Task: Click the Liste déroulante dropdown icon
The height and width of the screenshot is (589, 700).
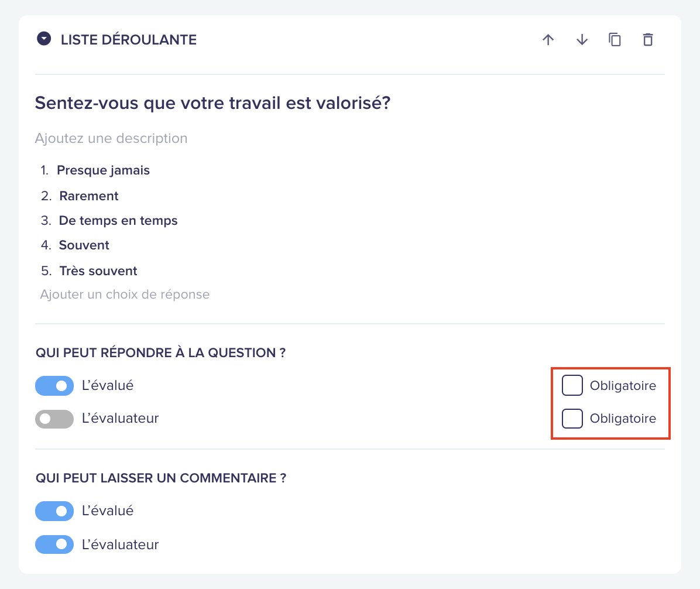Action: click(44, 39)
